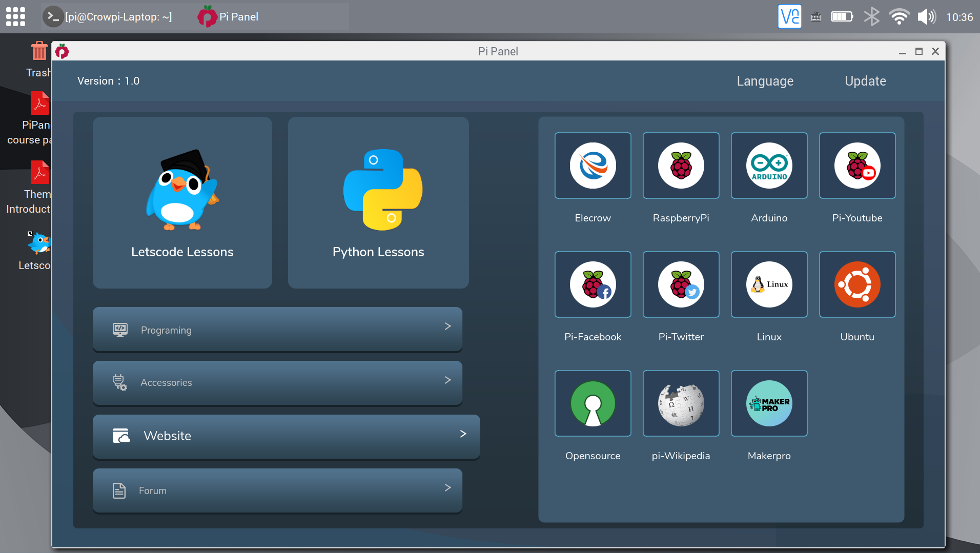Click the Programing monitor code icon
This screenshot has height=553, width=980.
120,330
